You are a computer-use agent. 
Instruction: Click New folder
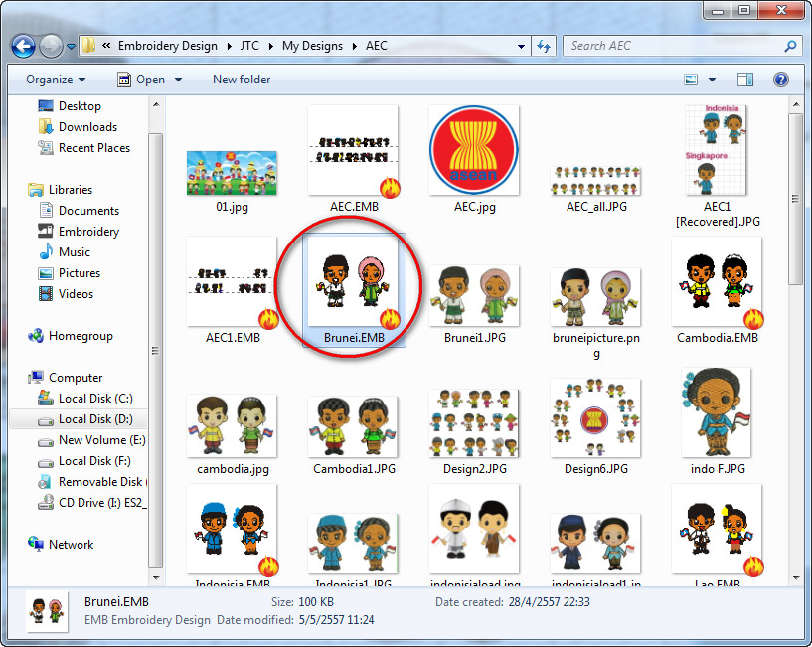[242, 80]
